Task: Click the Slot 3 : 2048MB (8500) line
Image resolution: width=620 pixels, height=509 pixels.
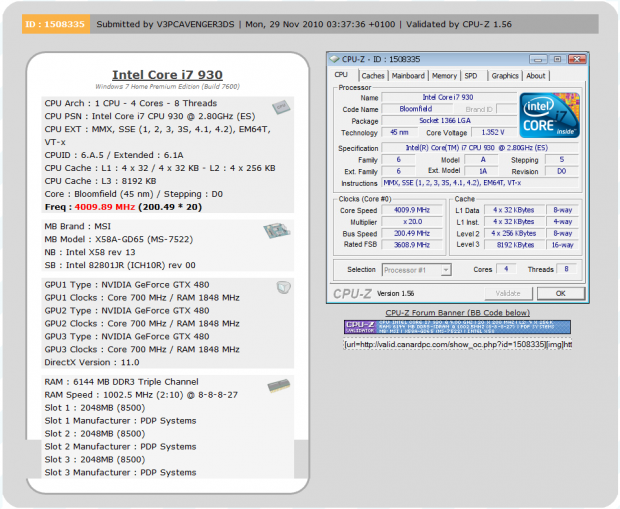Action: tap(95, 460)
